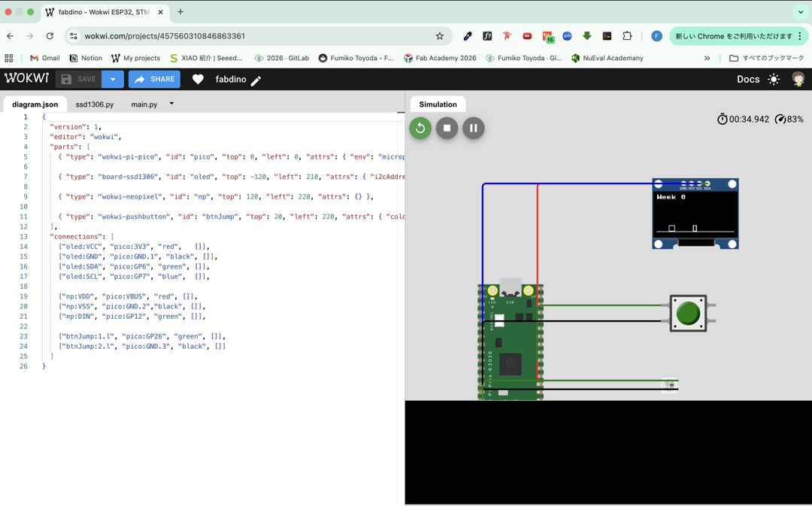
Task: Open the tab search dropdown
Action: tap(801, 12)
